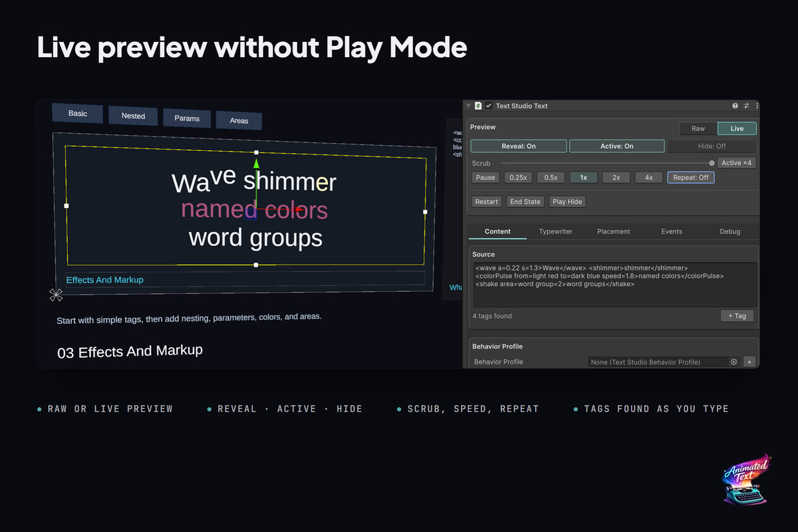Click the '4 tags found' status text

click(492, 316)
